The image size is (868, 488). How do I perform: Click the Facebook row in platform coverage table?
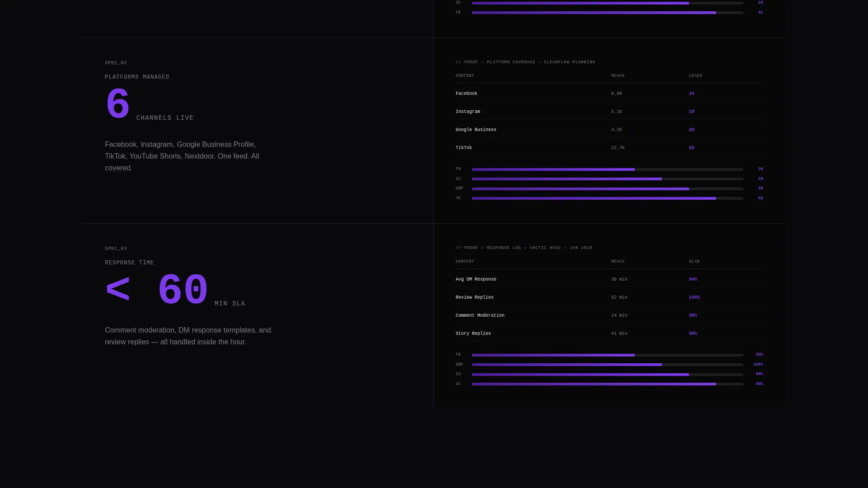pyautogui.click(x=609, y=94)
